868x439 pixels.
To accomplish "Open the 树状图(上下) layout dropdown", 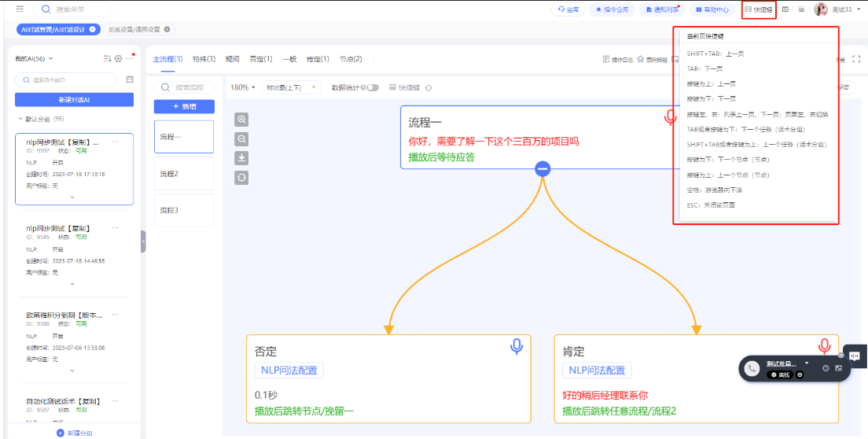I will coord(292,87).
